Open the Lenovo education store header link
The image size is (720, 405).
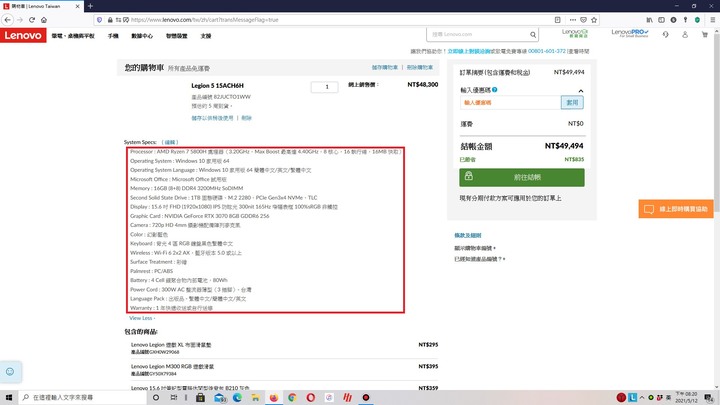pyautogui.click(x=575, y=33)
